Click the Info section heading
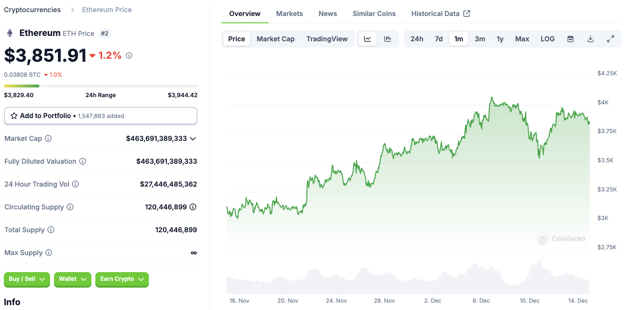 (x=12, y=302)
